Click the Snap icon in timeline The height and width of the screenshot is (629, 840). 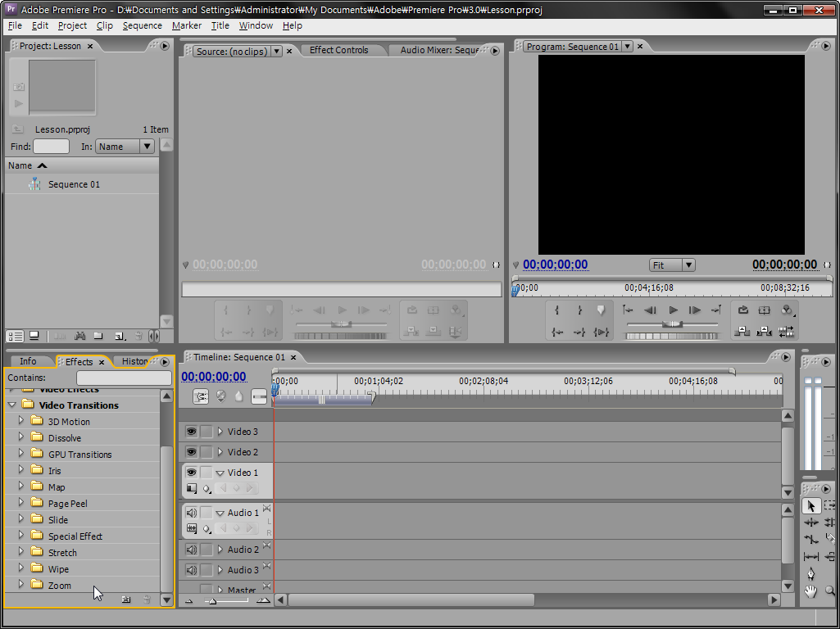pyautogui.click(x=201, y=396)
